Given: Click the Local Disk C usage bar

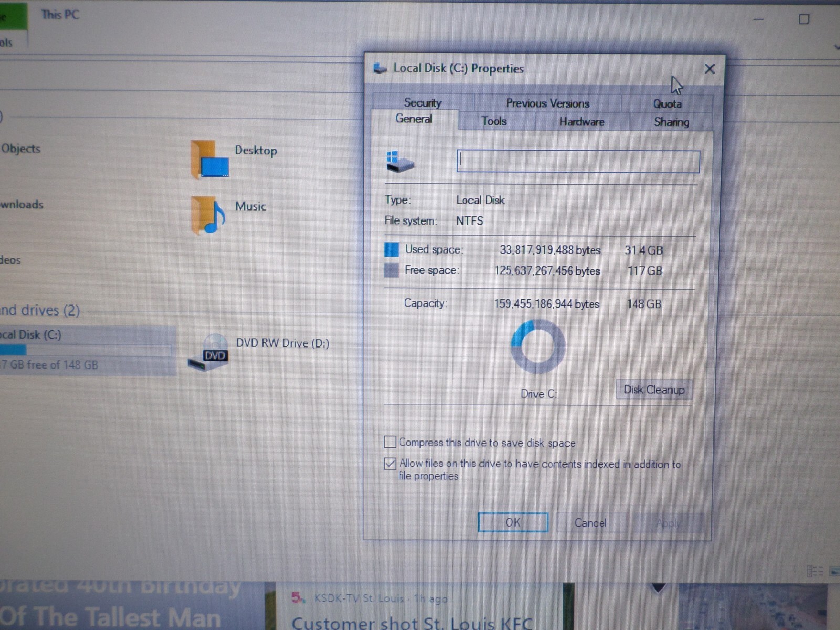Looking at the screenshot, I should (x=85, y=350).
